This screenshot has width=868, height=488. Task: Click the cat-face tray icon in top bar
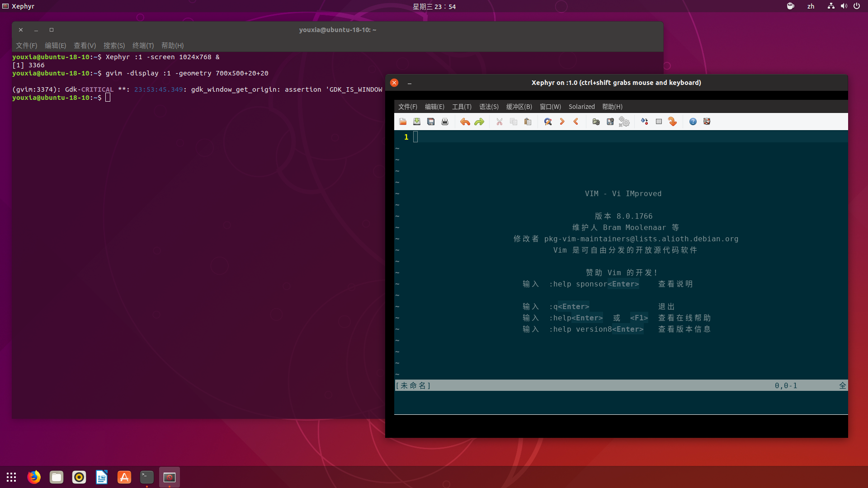(x=790, y=6)
